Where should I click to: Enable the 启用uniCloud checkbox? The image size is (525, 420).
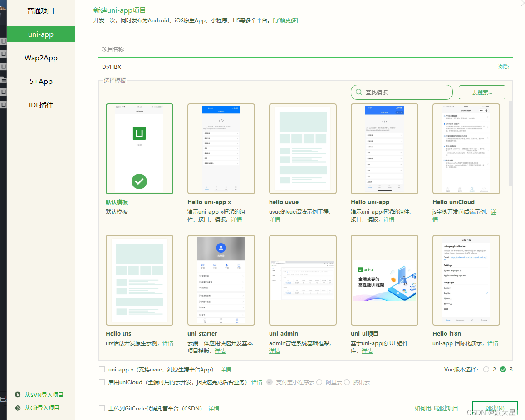[102, 382]
